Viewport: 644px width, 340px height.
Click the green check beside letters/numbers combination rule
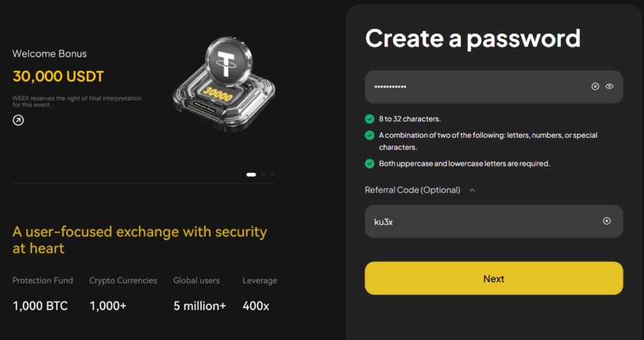(x=370, y=135)
